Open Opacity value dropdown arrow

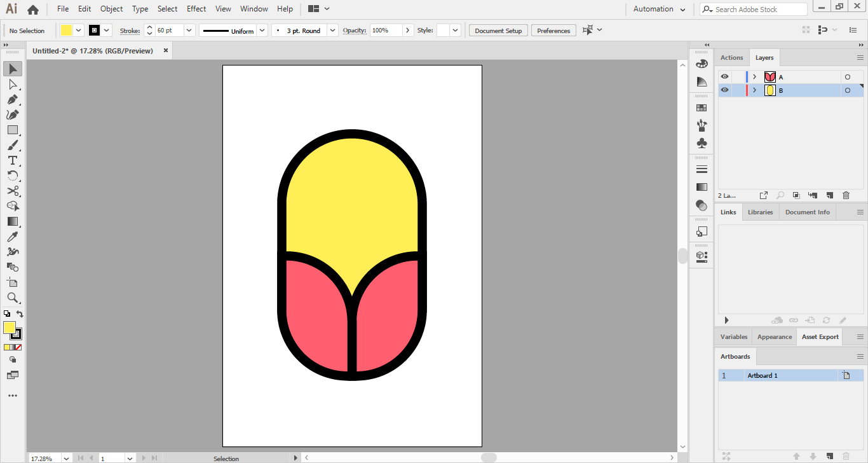(x=407, y=31)
